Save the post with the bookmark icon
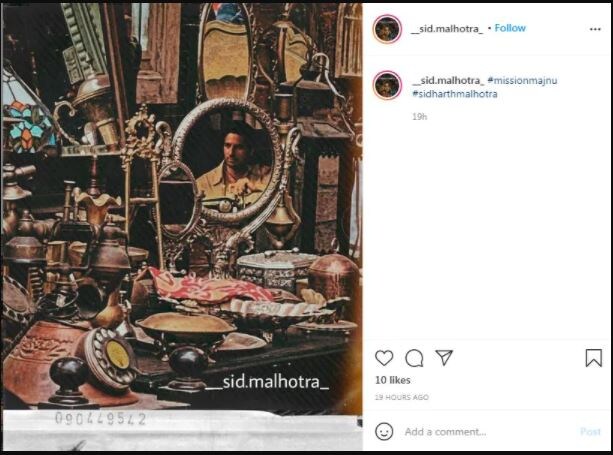The height and width of the screenshot is (455, 613). coord(593,358)
